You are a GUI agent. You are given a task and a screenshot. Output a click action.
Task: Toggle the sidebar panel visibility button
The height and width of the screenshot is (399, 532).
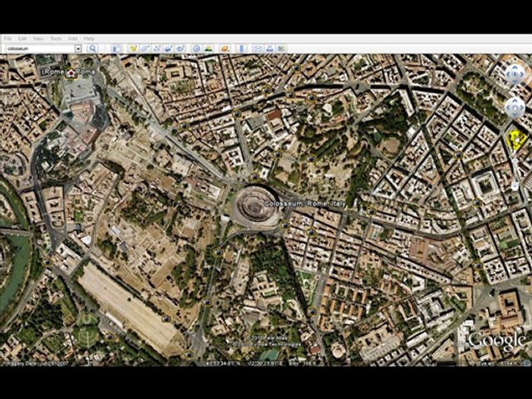tap(117, 49)
